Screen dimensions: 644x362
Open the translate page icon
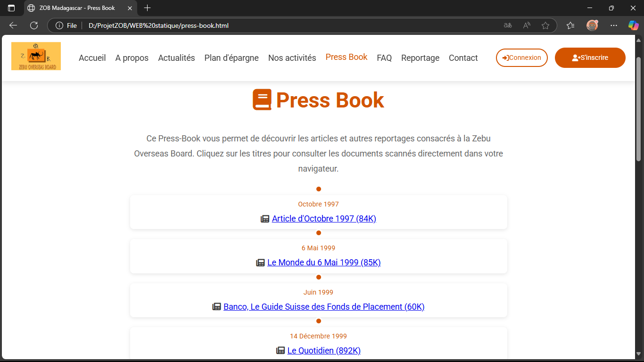click(508, 25)
